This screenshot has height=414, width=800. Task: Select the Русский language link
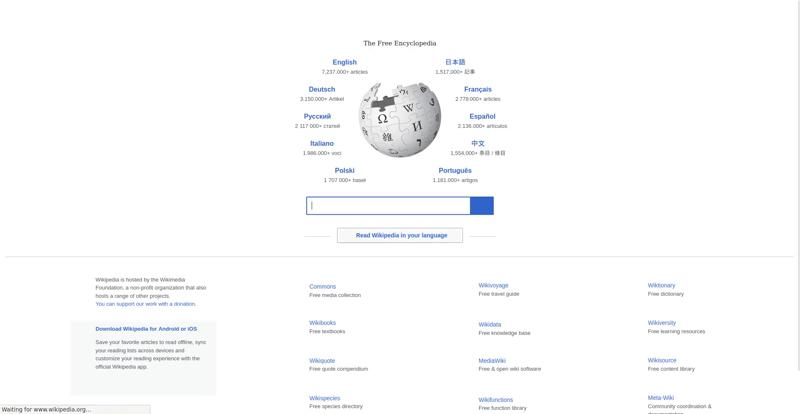point(317,116)
